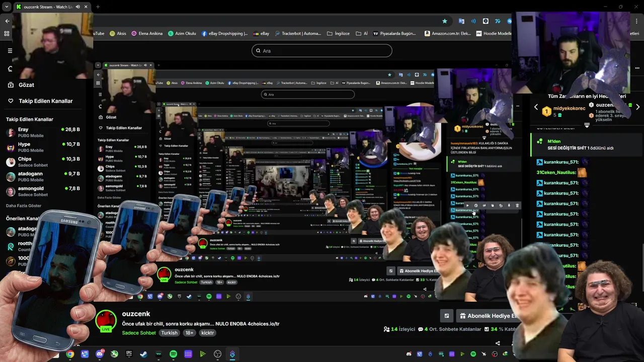Go to next leaderboard entry with right arrow
The image size is (644, 362).
pyautogui.click(x=637, y=107)
